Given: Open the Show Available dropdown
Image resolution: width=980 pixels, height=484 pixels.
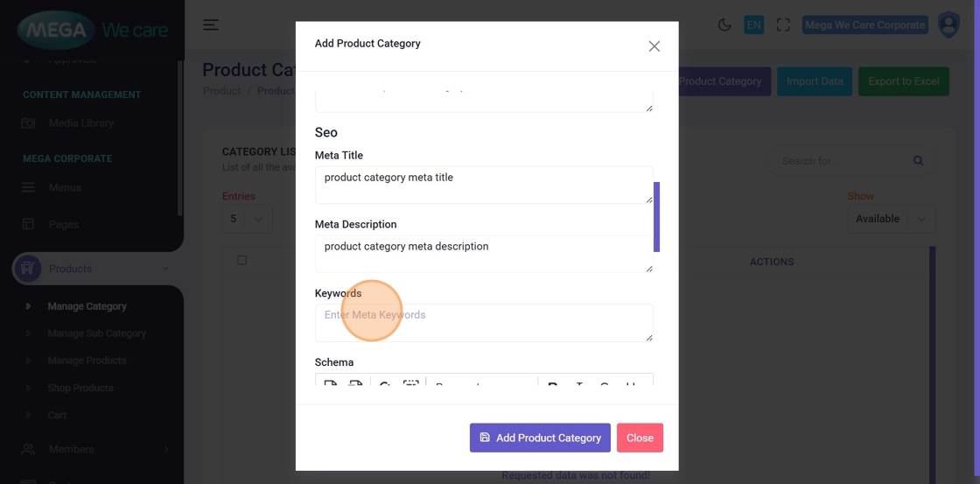Looking at the screenshot, I should click(891, 219).
